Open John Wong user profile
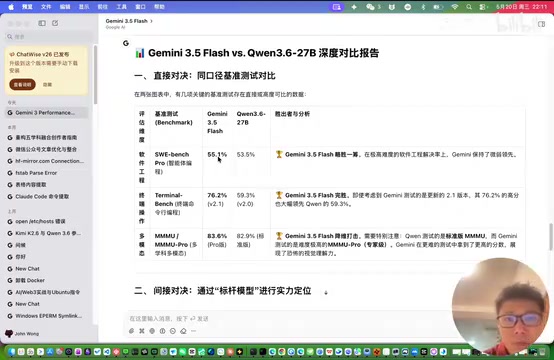 [22, 334]
